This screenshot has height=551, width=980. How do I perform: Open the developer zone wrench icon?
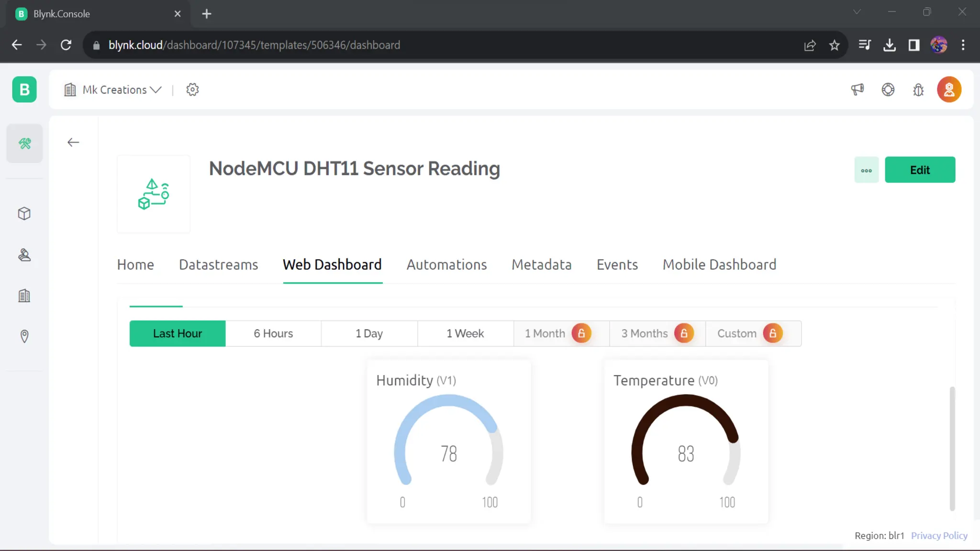pyautogui.click(x=24, y=143)
